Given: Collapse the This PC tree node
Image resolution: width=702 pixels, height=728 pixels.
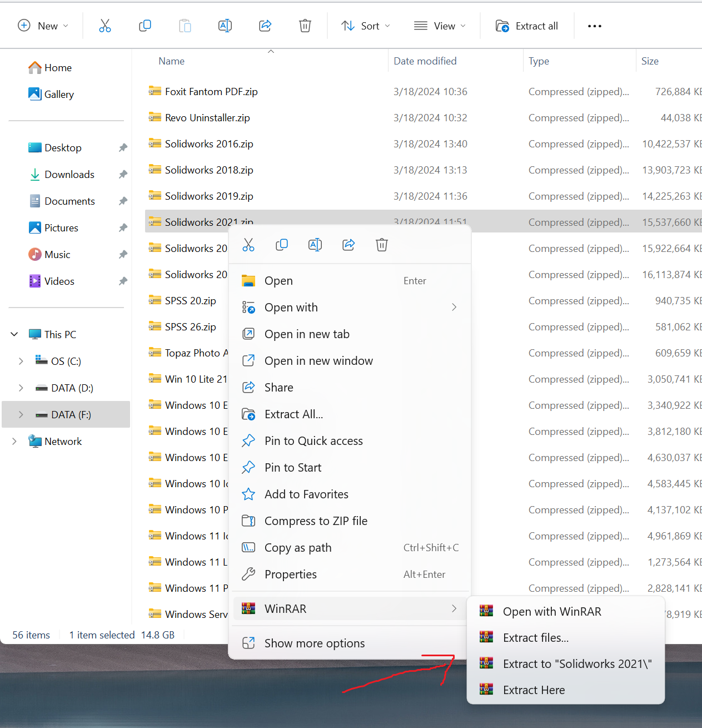Looking at the screenshot, I should point(14,335).
